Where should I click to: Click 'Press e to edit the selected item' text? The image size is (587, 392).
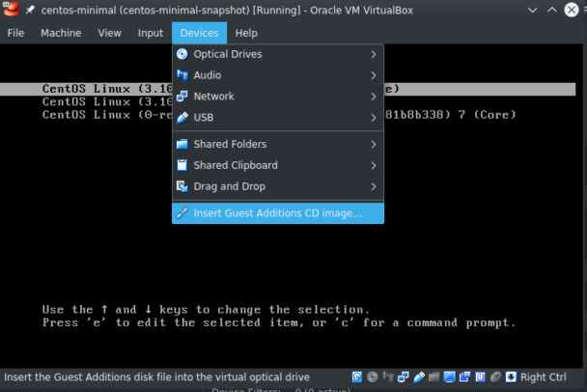[279, 322]
